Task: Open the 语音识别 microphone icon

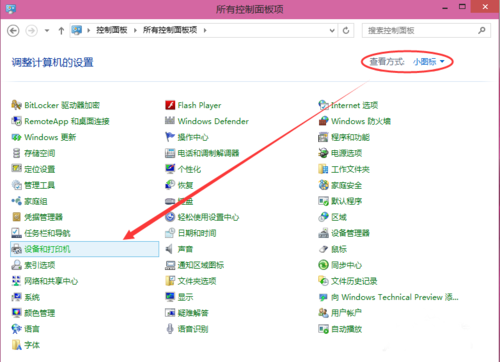Action: point(170,329)
